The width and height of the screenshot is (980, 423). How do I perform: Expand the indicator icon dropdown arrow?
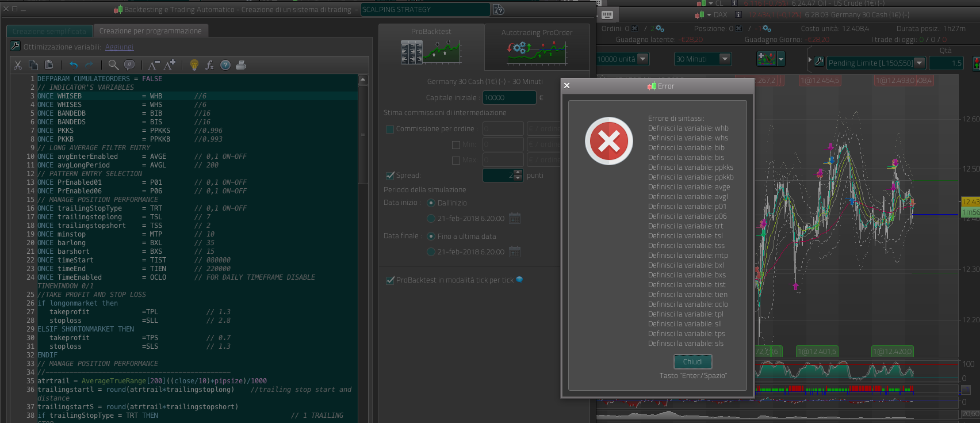coord(780,59)
